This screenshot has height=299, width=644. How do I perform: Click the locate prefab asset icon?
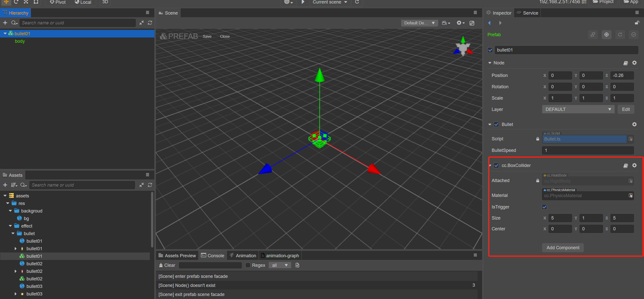point(606,35)
